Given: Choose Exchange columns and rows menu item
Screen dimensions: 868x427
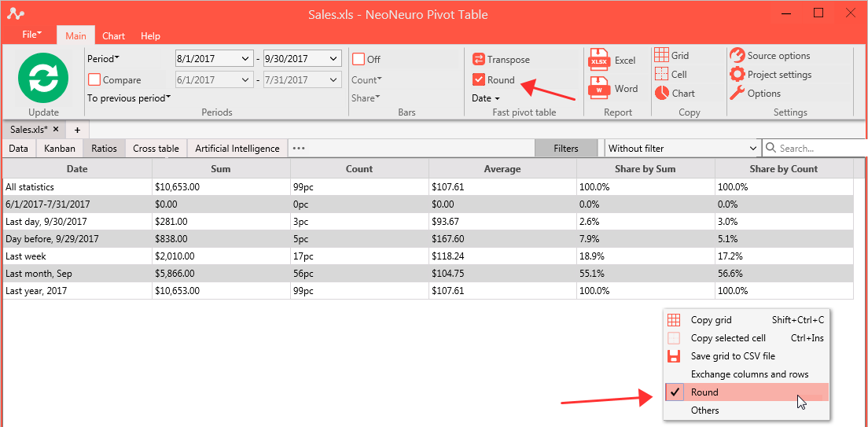Looking at the screenshot, I should coord(749,374).
